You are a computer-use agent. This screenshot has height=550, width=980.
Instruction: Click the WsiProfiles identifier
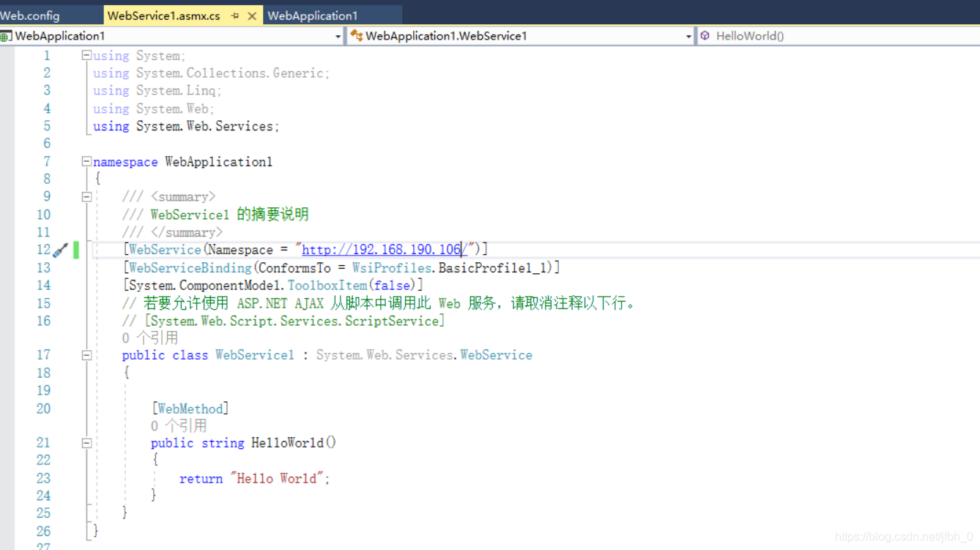[391, 267]
